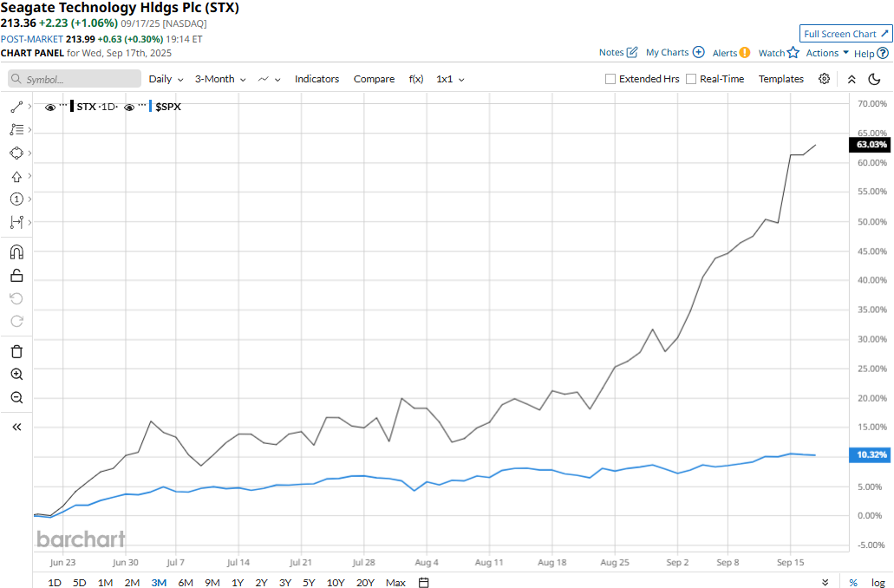Delete drawings with trash icon
894x588 pixels.
point(16,351)
